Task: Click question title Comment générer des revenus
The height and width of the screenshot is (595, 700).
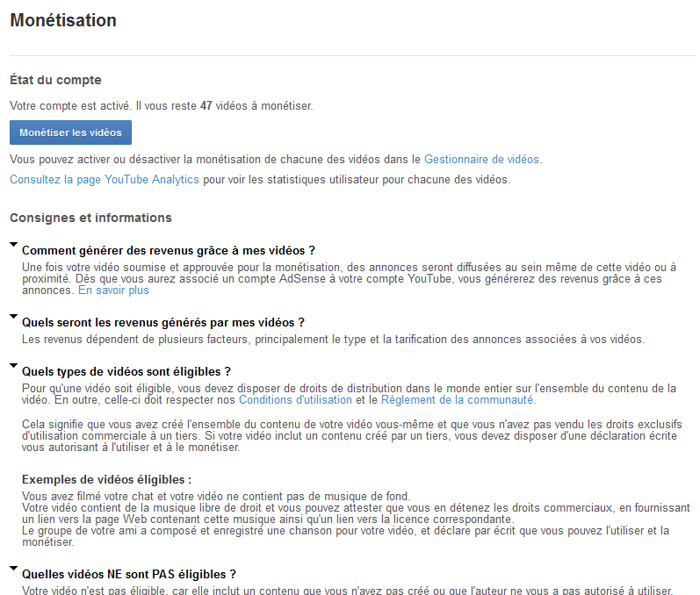Action: (x=168, y=250)
